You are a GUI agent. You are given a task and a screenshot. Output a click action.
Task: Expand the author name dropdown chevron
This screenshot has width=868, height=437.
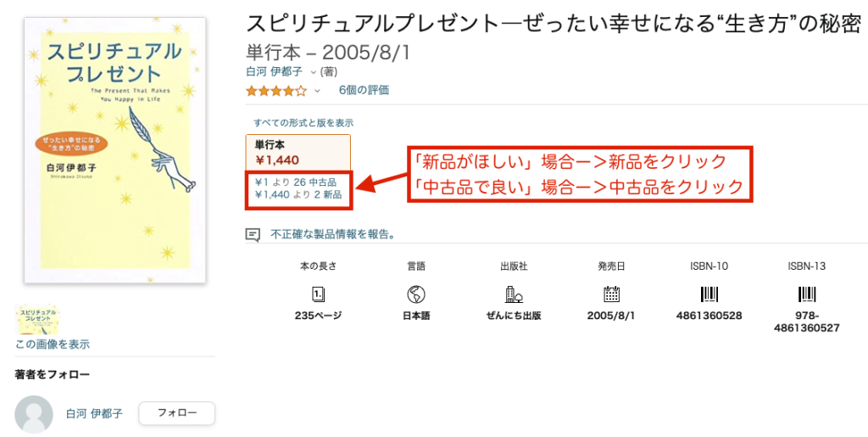tap(314, 72)
